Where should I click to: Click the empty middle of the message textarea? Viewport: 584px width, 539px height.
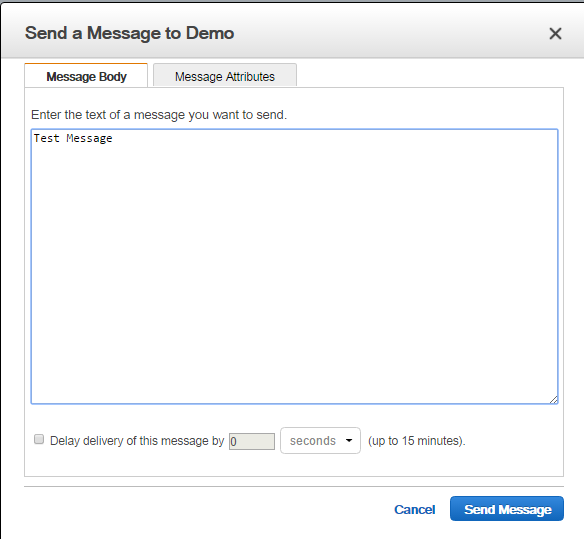[294, 266]
